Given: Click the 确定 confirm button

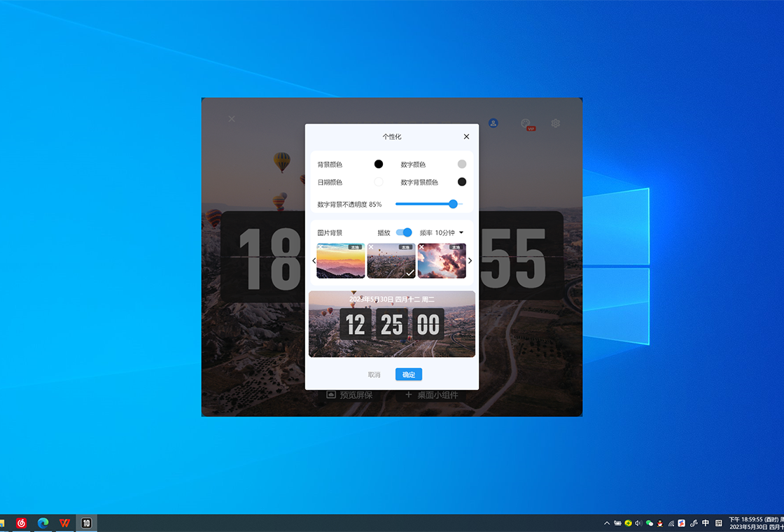Looking at the screenshot, I should coord(409,374).
